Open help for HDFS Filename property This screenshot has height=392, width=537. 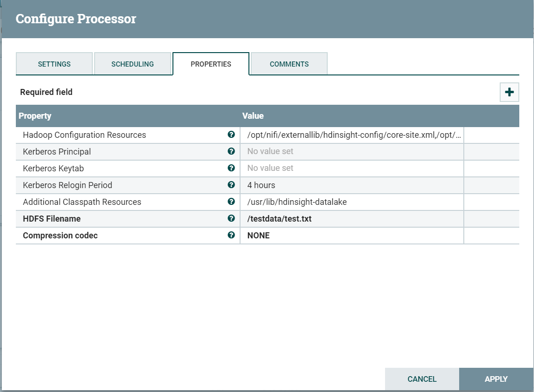point(232,218)
